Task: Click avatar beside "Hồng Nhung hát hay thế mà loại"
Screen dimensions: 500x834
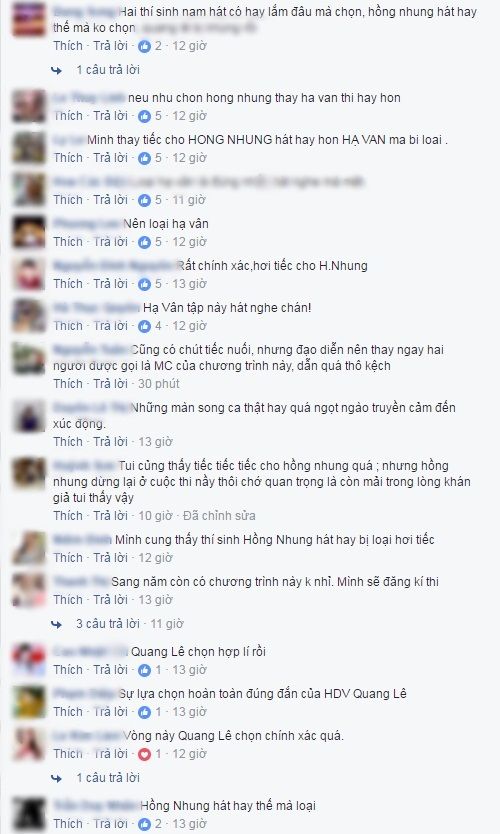Action: click(29, 814)
